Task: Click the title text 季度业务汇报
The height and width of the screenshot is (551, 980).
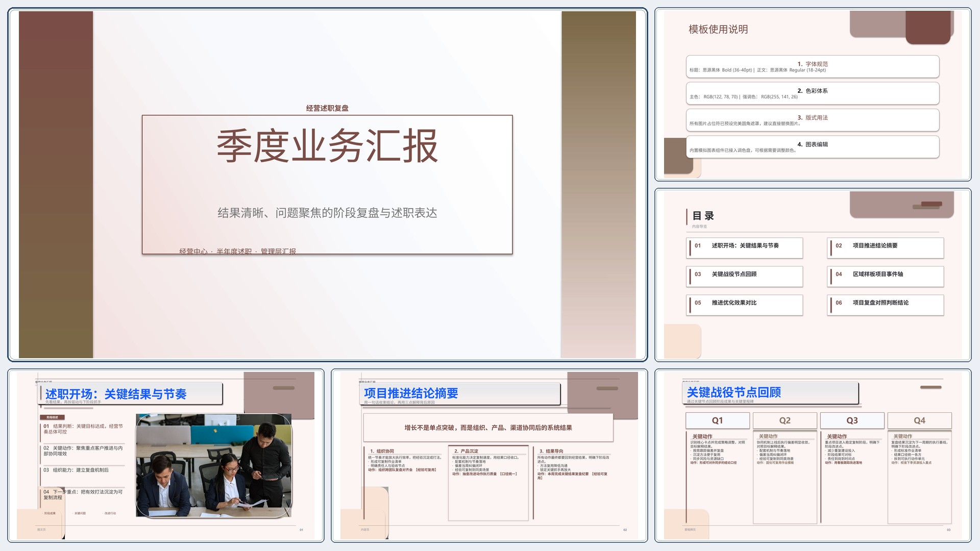Action: coord(327,146)
